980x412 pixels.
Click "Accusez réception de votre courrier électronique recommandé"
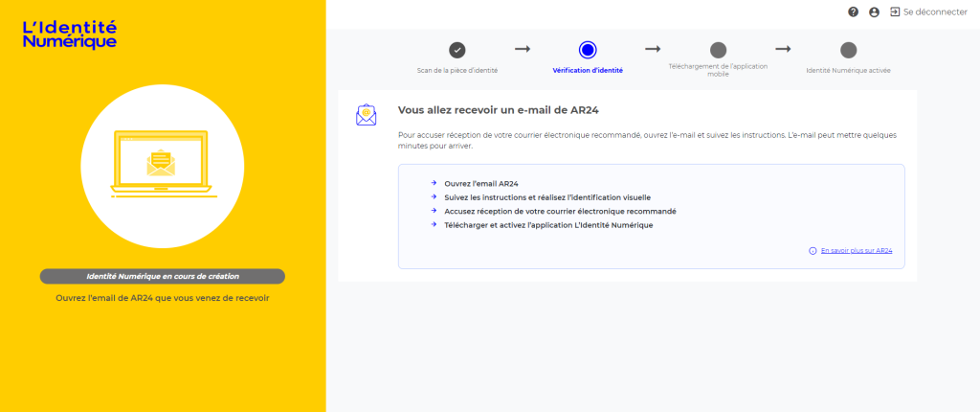point(560,211)
